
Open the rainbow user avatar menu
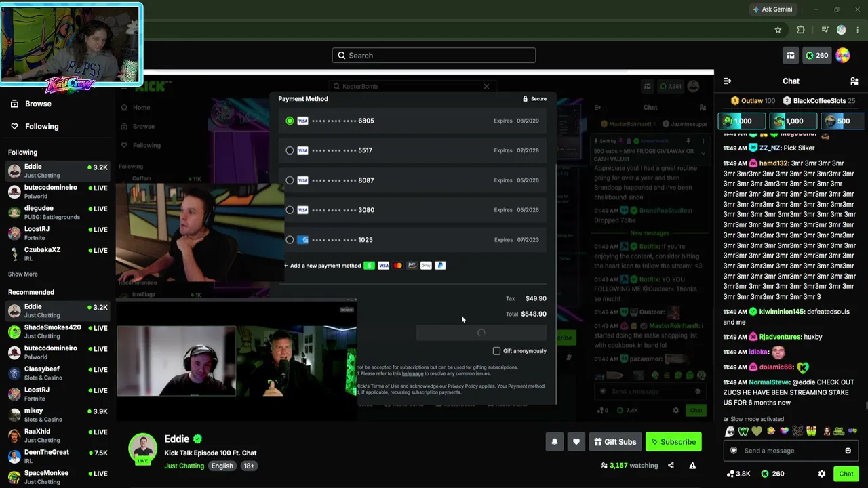click(843, 56)
